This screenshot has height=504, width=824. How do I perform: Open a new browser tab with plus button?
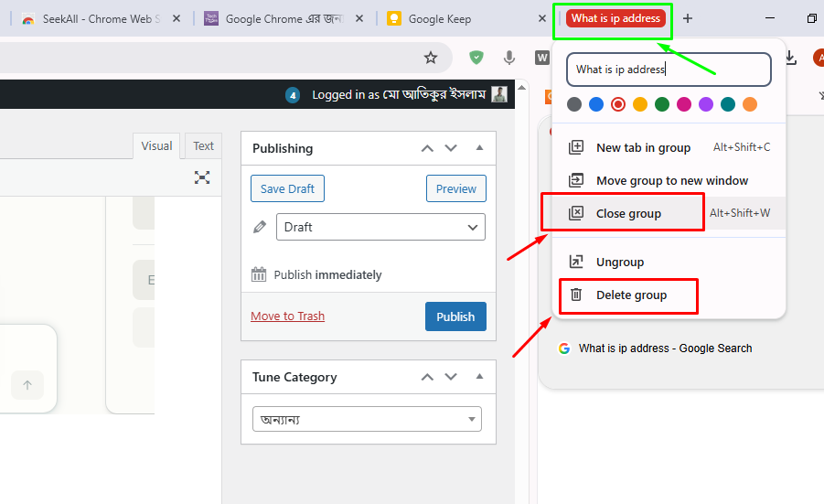point(688,18)
